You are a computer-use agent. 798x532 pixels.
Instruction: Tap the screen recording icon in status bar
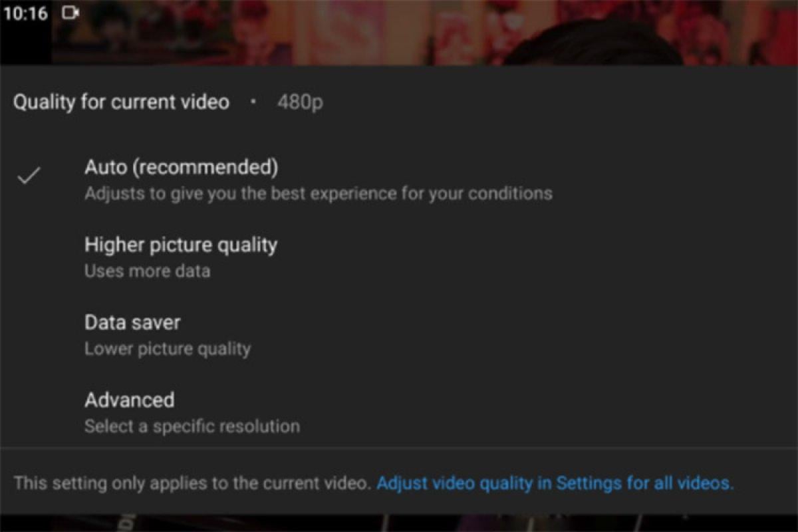tap(69, 11)
